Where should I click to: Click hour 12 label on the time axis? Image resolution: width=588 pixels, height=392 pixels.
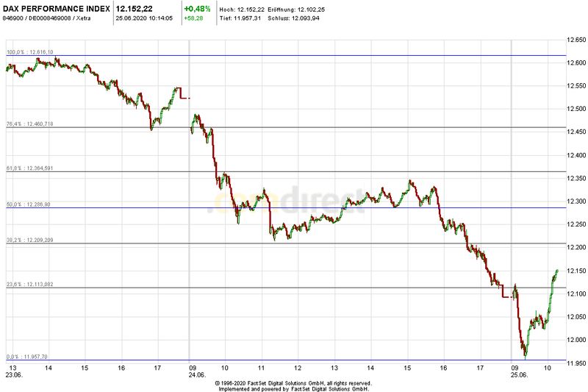(x=297, y=368)
